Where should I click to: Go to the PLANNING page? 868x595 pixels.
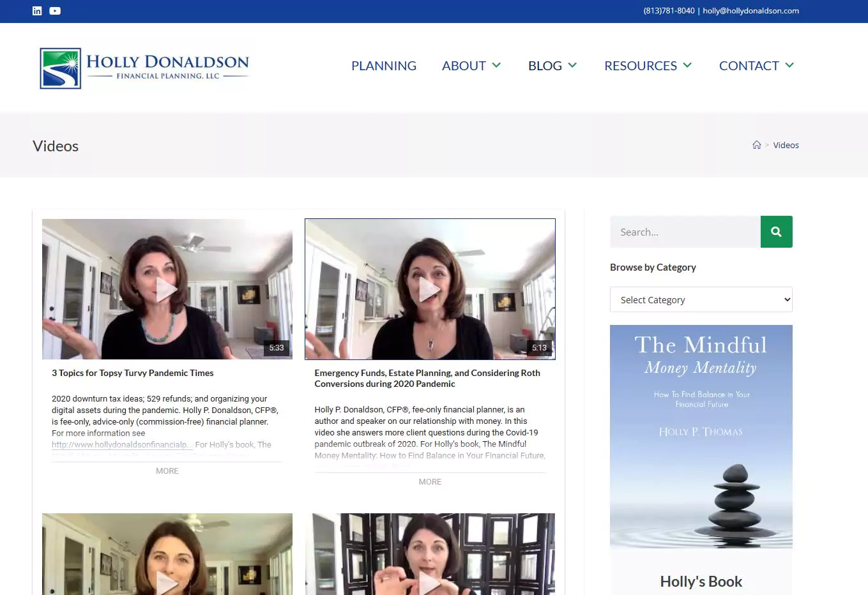click(x=384, y=66)
